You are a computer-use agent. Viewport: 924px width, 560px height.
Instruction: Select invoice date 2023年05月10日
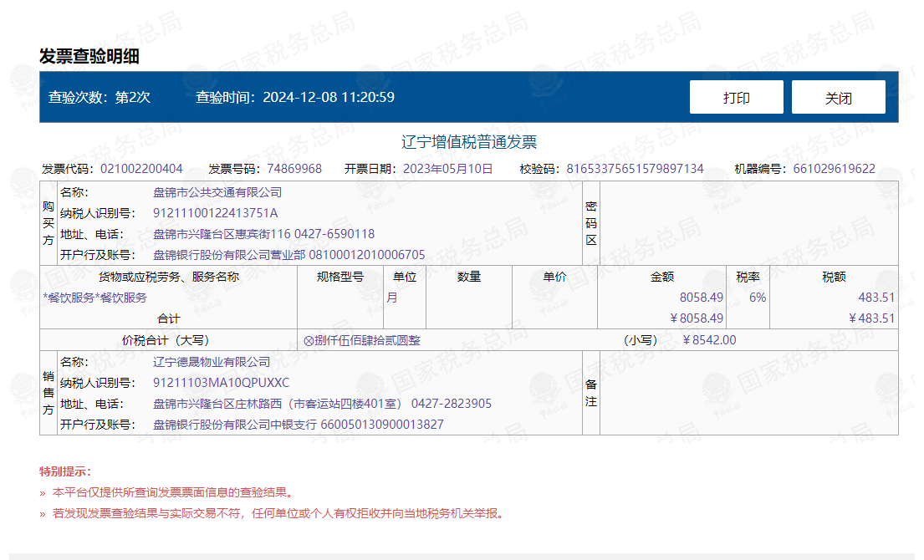[x=448, y=169]
